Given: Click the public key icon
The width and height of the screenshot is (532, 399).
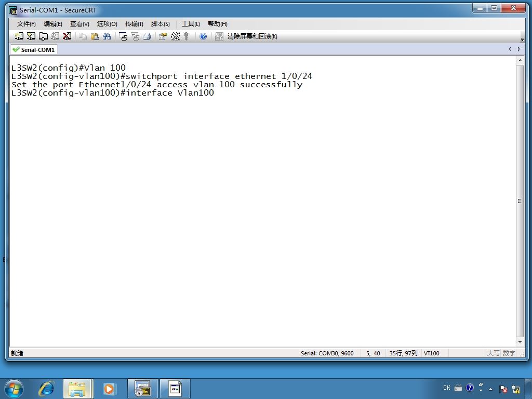Looking at the screenshot, I should tap(187, 36).
